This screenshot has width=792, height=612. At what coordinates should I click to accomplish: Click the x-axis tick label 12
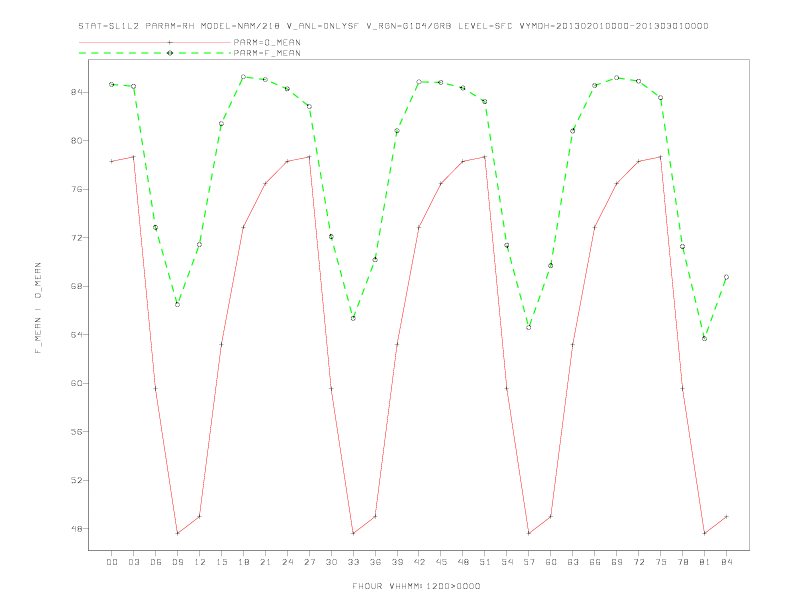click(200, 562)
